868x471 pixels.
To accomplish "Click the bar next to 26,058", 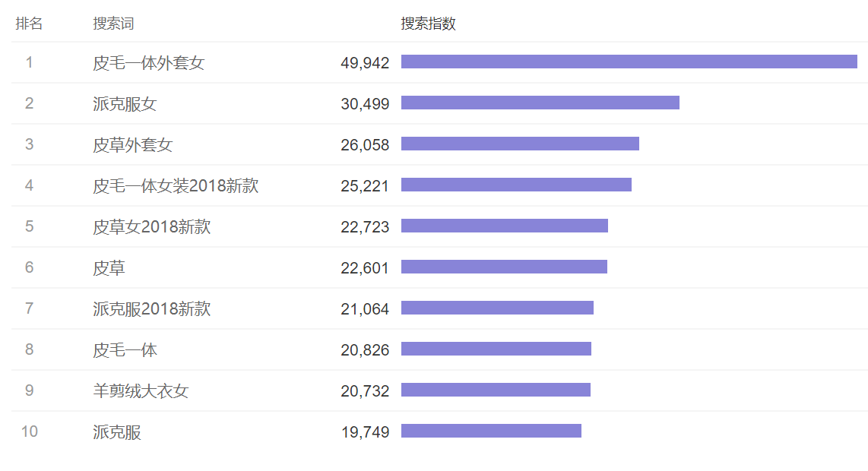I will tap(520, 144).
